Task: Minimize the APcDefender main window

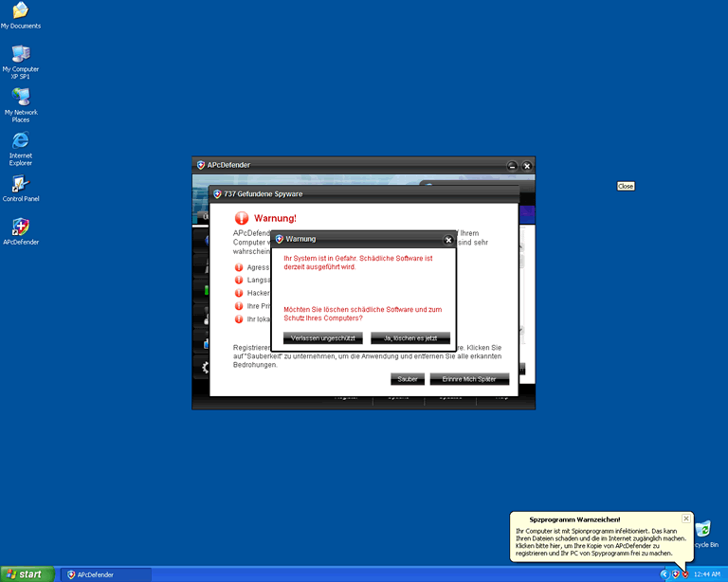Action: click(x=512, y=166)
